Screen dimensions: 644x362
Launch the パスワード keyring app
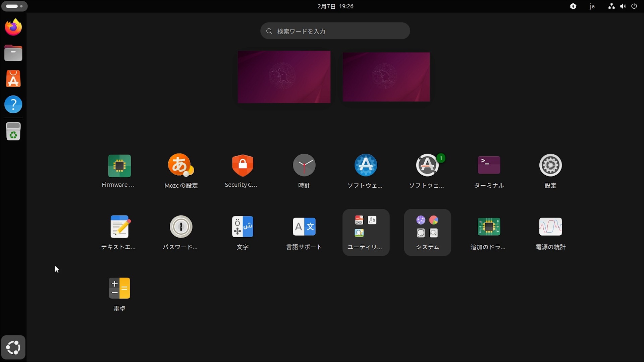click(x=181, y=227)
